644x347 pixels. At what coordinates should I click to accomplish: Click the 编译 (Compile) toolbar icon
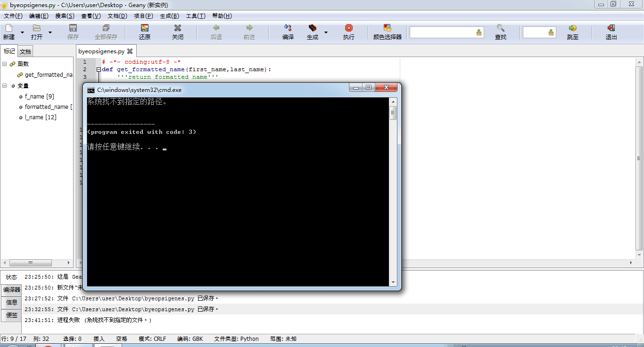click(x=288, y=28)
